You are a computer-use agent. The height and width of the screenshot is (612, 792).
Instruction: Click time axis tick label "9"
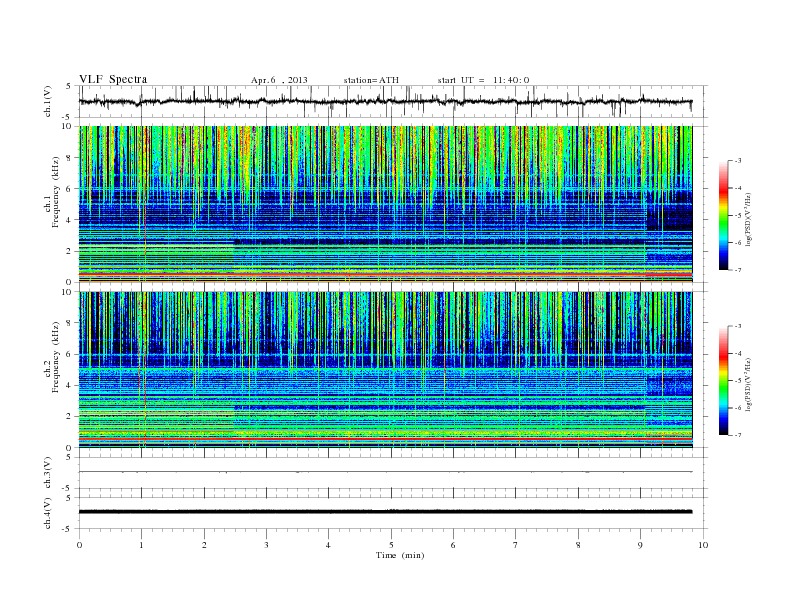(640, 545)
